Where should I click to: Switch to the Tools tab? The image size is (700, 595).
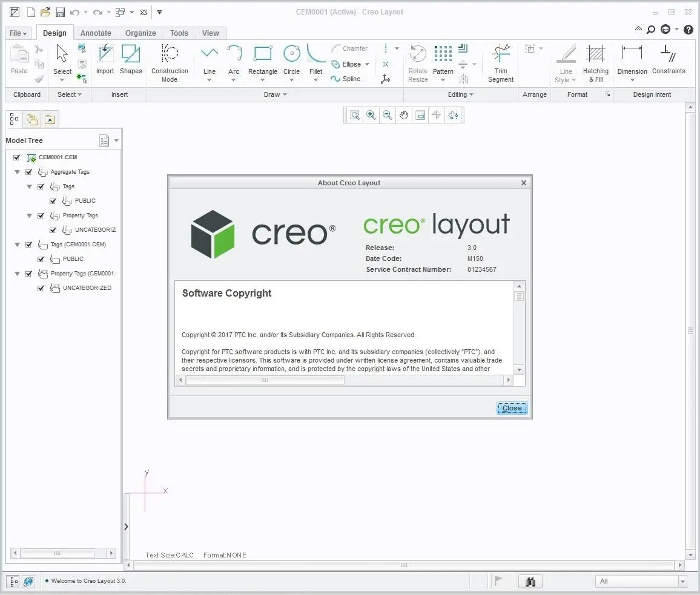(179, 33)
